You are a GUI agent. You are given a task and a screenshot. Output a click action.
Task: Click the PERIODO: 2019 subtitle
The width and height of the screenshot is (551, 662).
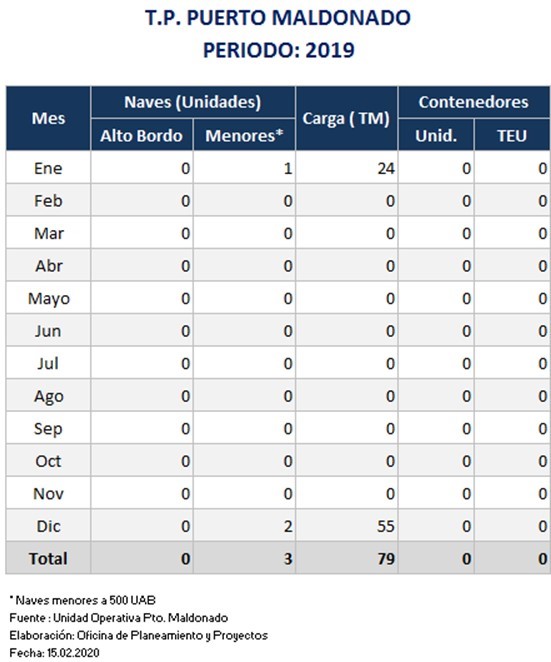click(279, 50)
